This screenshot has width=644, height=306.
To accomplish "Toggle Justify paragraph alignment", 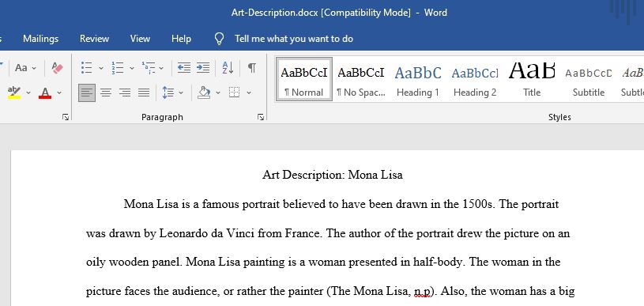I will (143, 93).
